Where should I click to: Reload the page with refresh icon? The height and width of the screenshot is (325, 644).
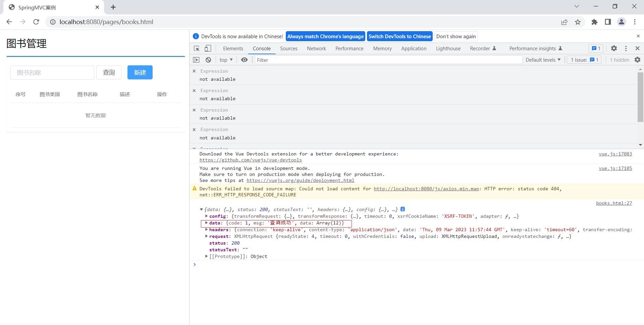[x=36, y=22]
